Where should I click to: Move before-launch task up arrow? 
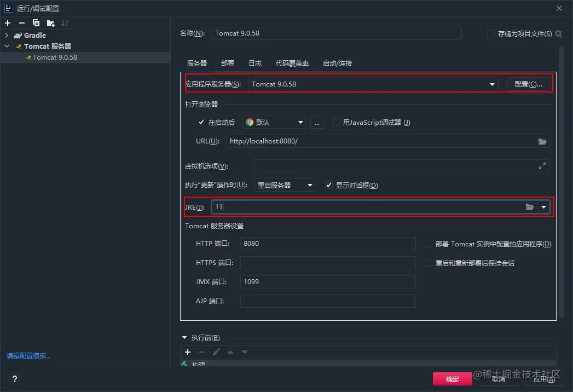click(230, 352)
